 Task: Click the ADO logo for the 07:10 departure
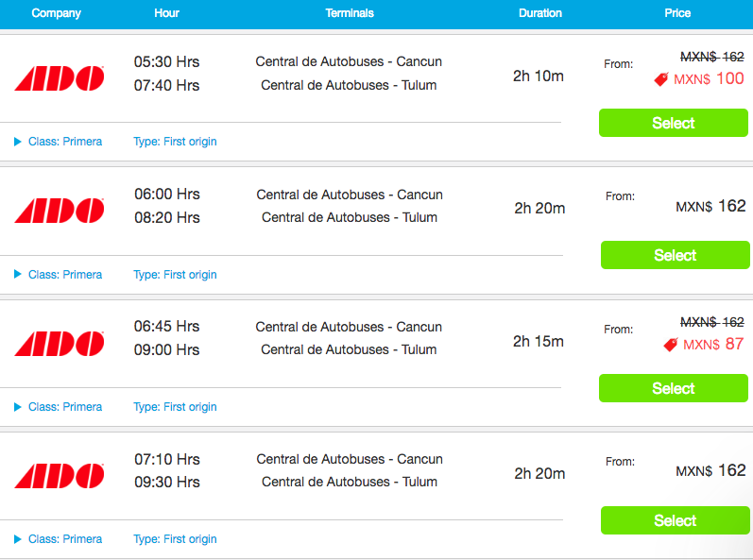coord(60,476)
